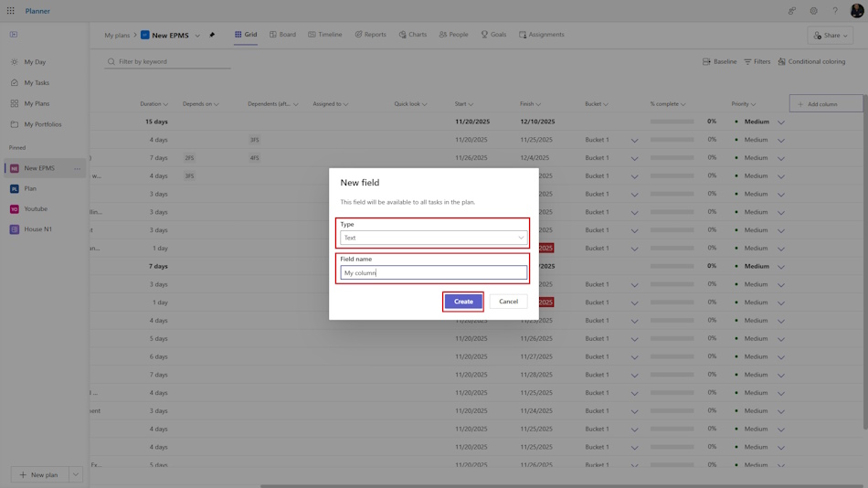Open the pinned Plan item
Image resolution: width=868 pixels, height=488 pixels.
(x=30, y=188)
